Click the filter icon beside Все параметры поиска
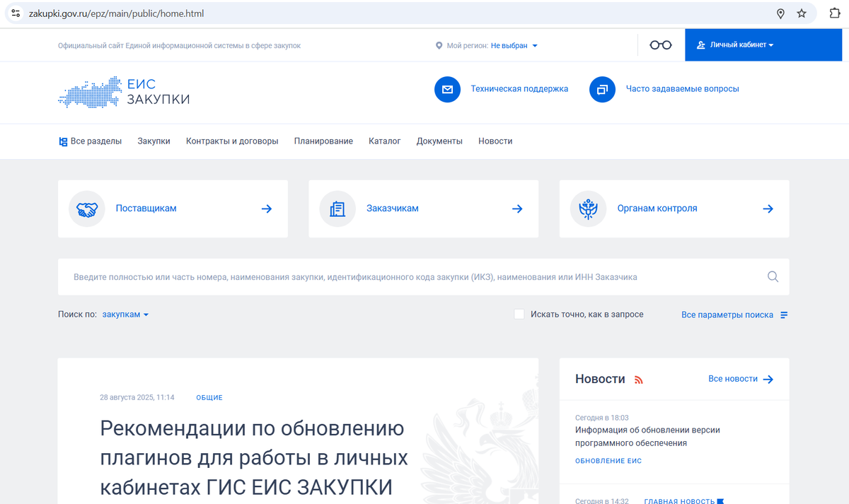849x504 pixels. pyautogui.click(x=783, y=315)
